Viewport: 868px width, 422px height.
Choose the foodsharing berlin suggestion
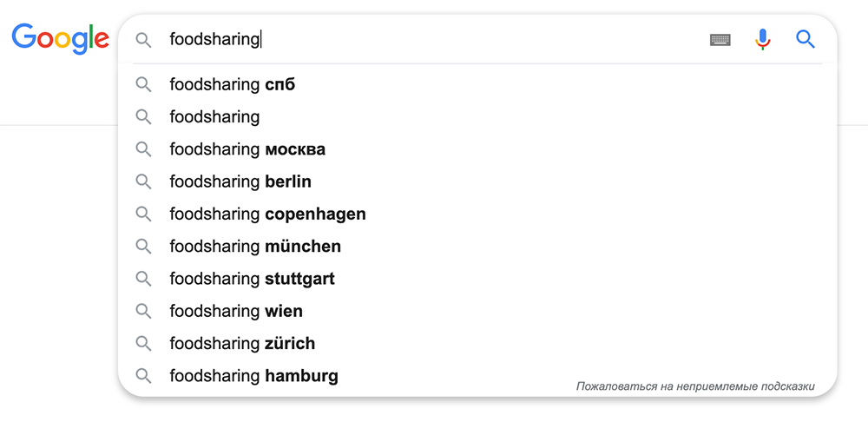pos(477,181)
